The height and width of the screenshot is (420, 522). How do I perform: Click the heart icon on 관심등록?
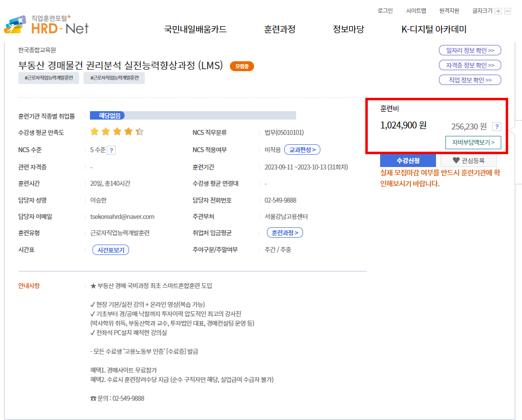click(456, 161)
